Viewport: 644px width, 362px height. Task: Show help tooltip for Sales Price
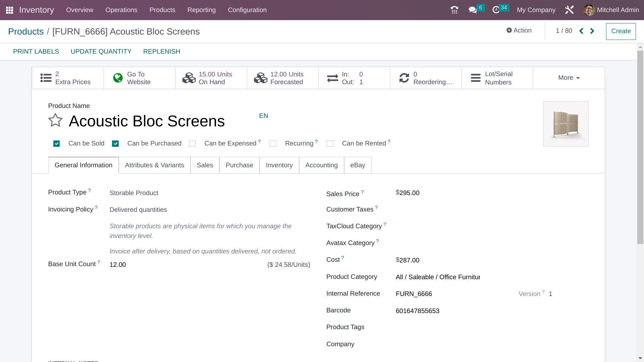pyautogui.click(x=362, y=192)
